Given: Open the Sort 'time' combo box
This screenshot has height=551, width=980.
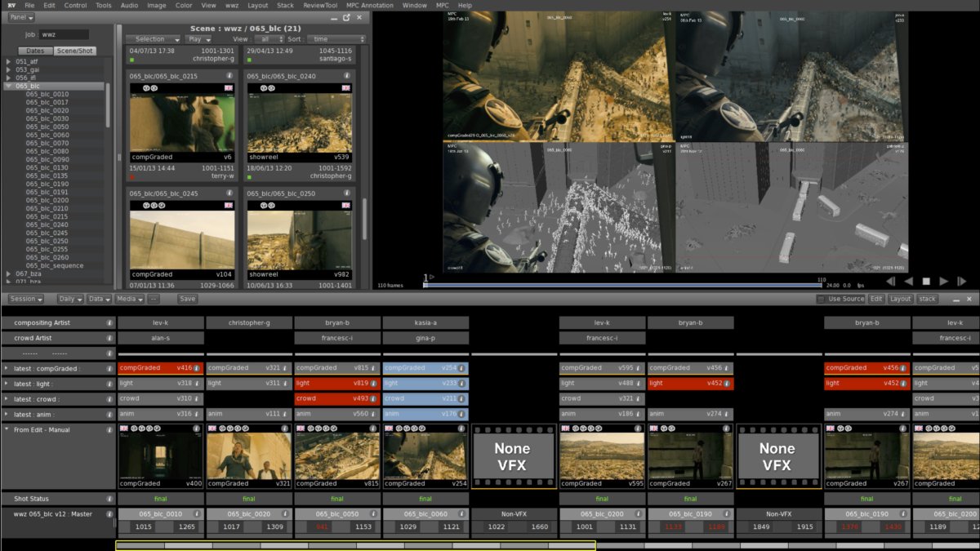Looking at the screenshot, I should tap(337, 39).
